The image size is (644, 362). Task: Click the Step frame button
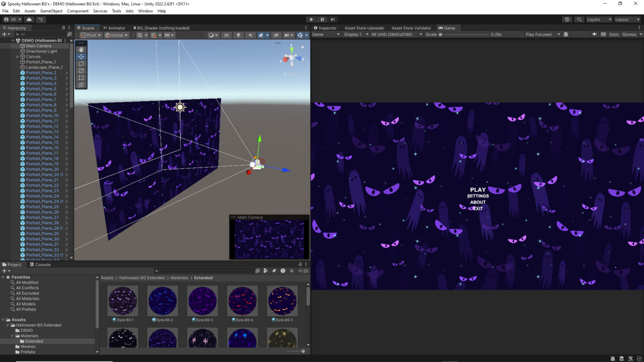pos(333,19)
